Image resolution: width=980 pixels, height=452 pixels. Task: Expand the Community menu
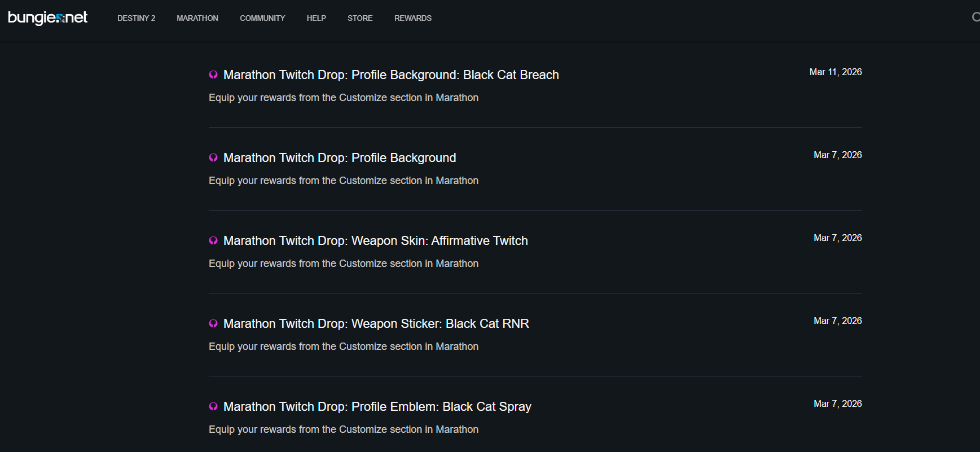[x=262, y=18]
